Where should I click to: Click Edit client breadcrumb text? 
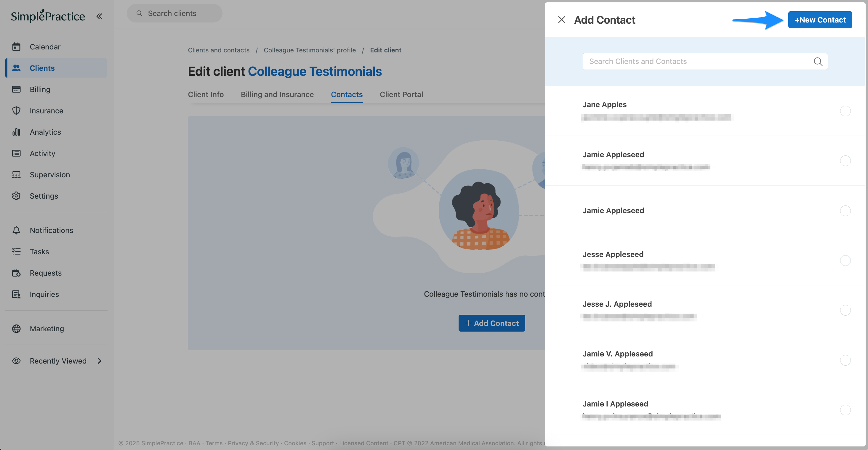click(385, 50)
